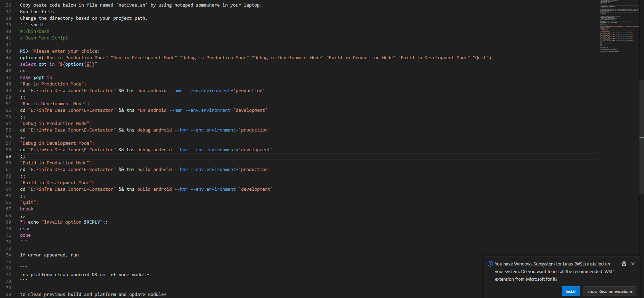Click 'tns platform clean android' command line
Screen dimensions: 644x298
85,275
